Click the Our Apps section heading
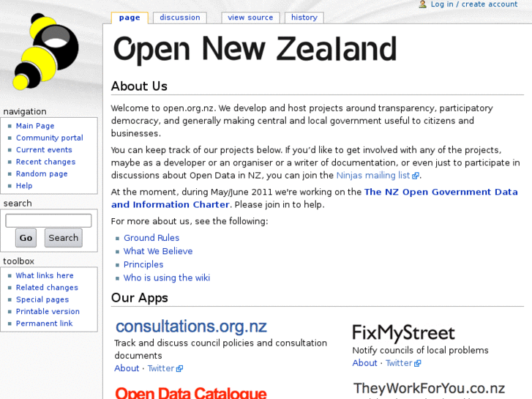Screen dimensions: 532x399 (140, 298)
